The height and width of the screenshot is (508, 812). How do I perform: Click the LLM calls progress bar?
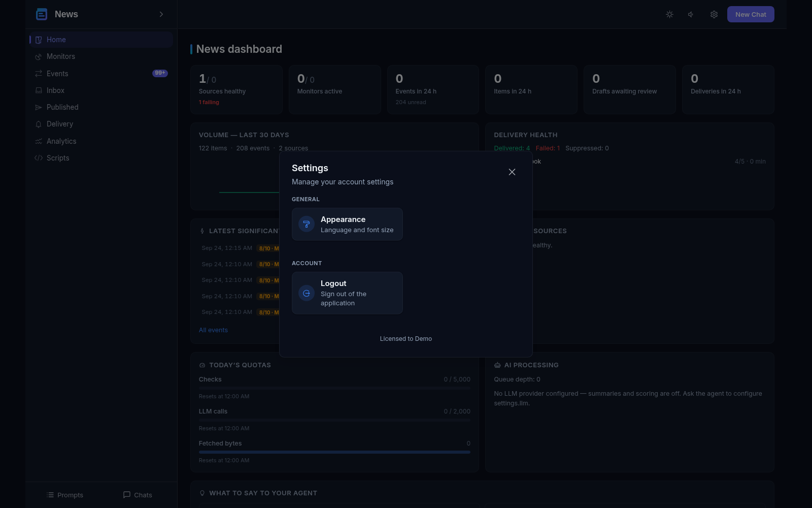tap(334, 420)
